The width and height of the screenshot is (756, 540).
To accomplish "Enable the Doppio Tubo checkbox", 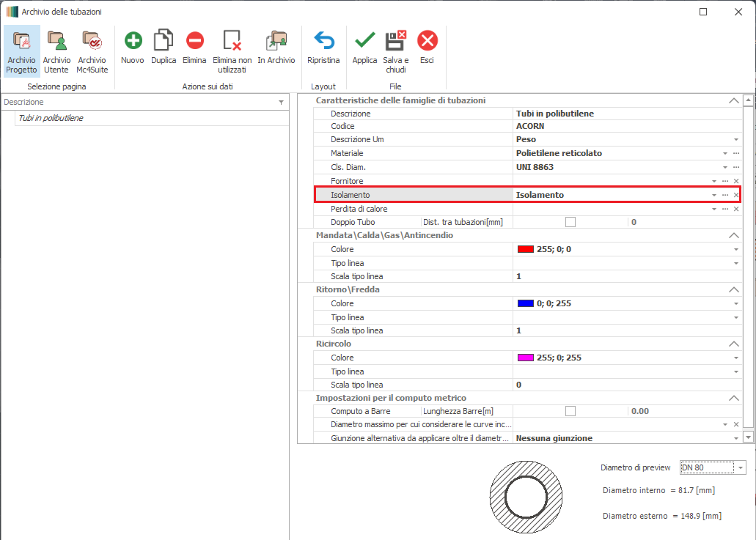I will pos(570,222).
